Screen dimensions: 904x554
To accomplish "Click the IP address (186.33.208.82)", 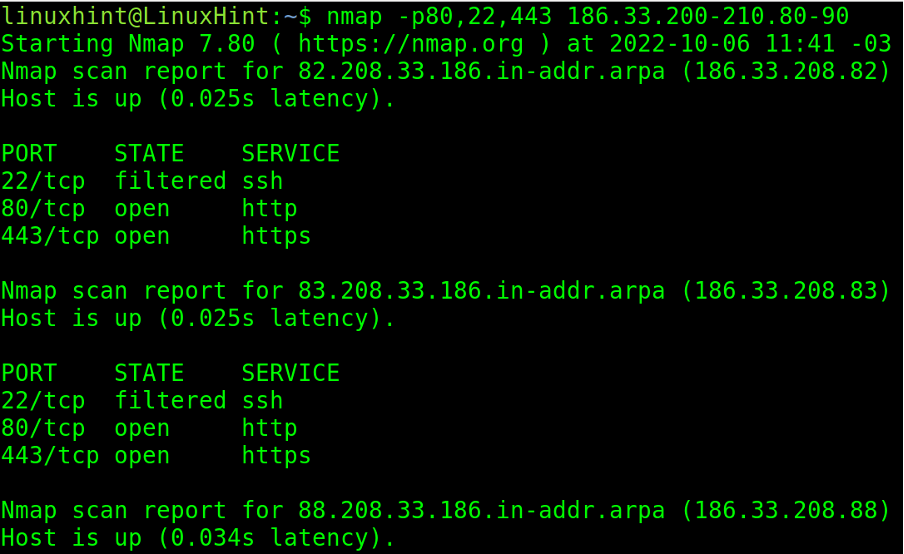I will [x=786, y=72].
